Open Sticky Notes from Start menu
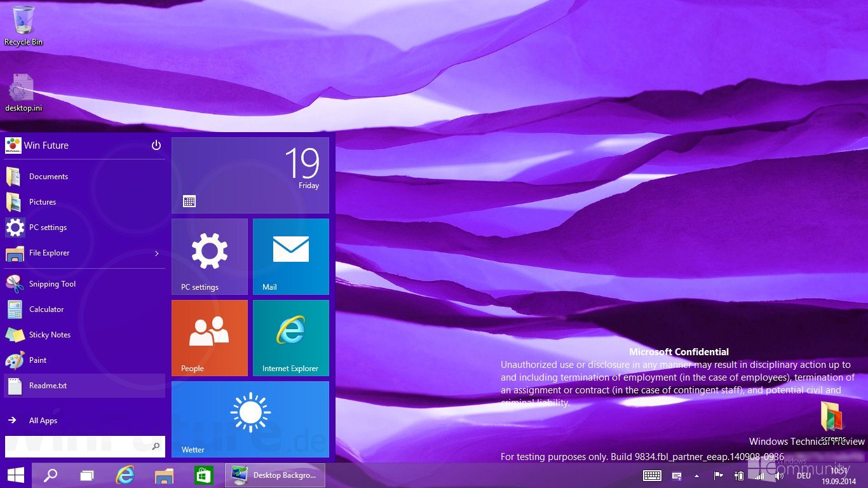 point(85,335)
